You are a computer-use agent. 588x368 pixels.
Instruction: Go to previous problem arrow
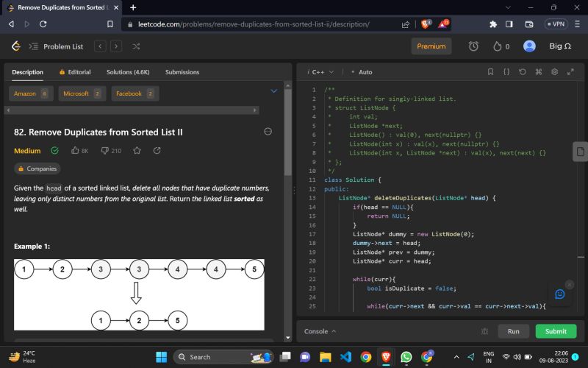click(x=100, y=46)
